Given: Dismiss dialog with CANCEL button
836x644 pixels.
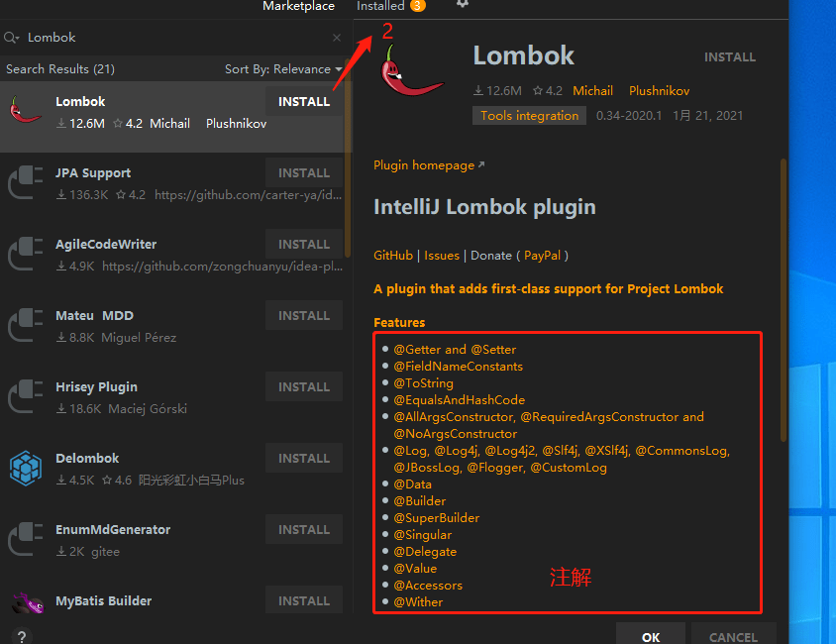Looking at the screenshot, I should click(733, 634).
